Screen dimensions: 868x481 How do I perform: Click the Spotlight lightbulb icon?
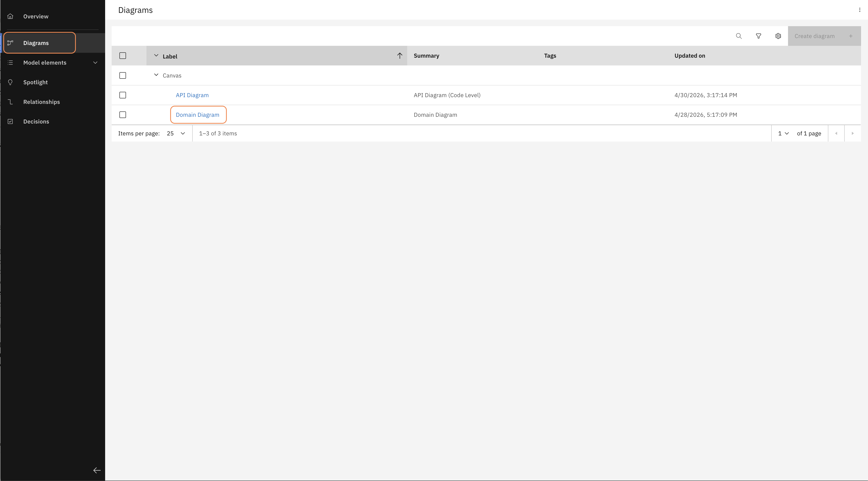(10, 82)
